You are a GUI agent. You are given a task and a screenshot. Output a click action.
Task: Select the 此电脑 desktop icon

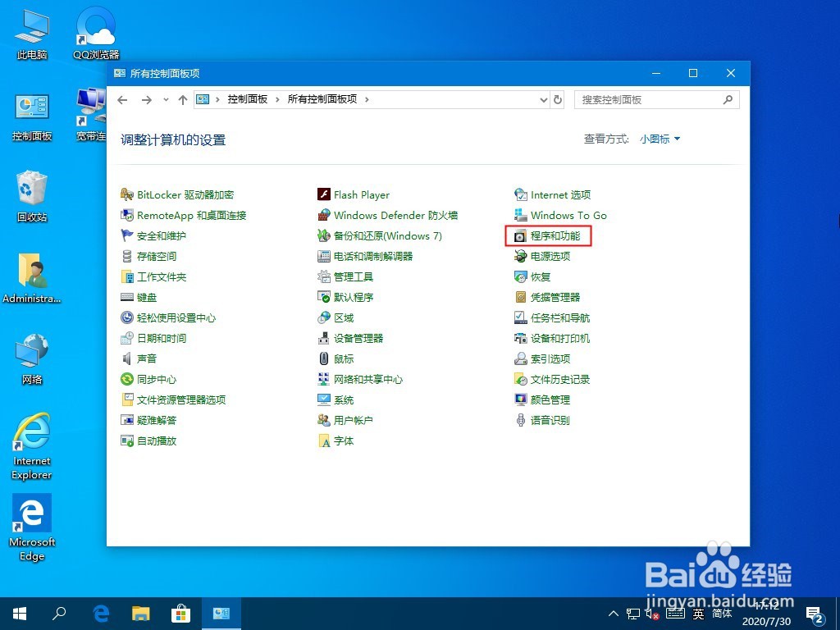pos(32,33)
